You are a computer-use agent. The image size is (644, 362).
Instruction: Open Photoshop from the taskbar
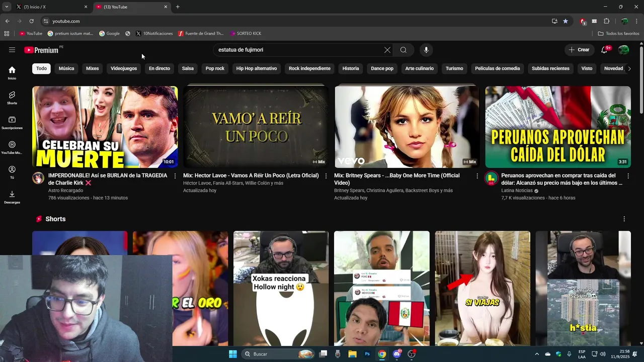[367, 354]
